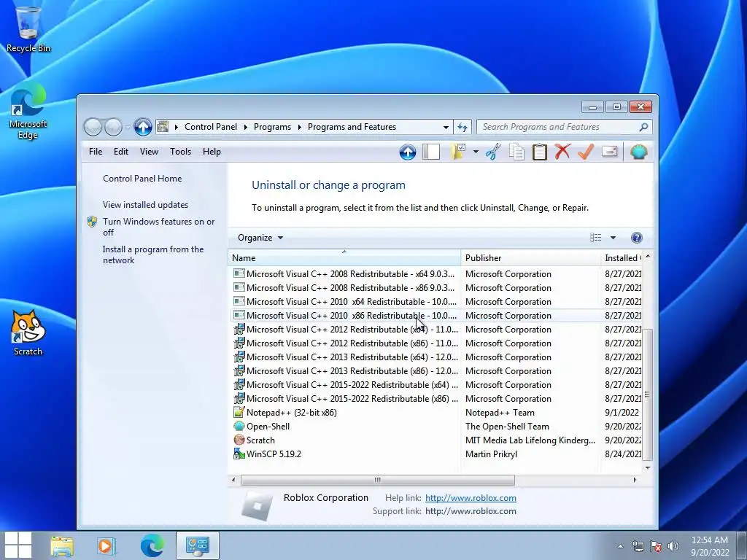This screenshot has width=747, height=560.
Task: Click the horizontal scrollbar right arrow
Action: click(x=635, y=480)
